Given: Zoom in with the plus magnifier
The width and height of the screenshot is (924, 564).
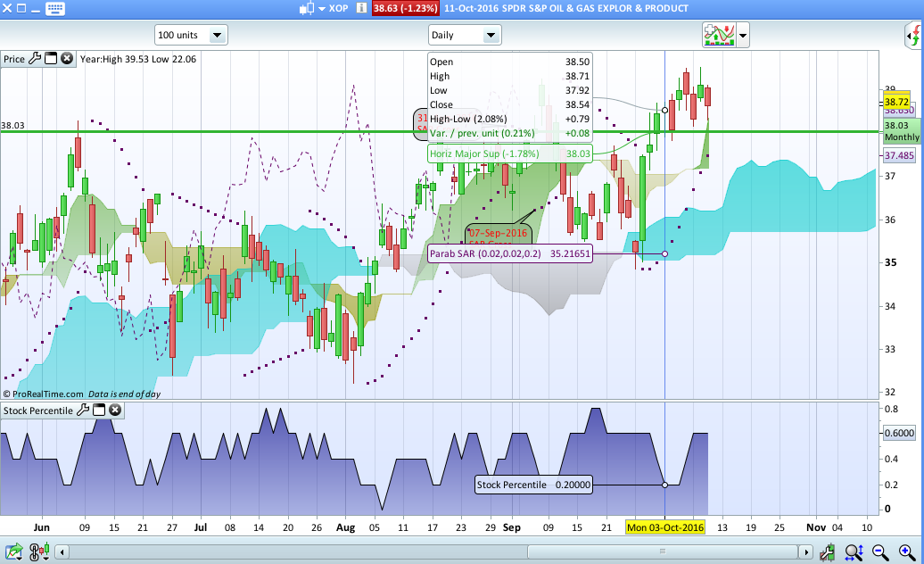Looking at the screenshot, I should tap(907, 552).
